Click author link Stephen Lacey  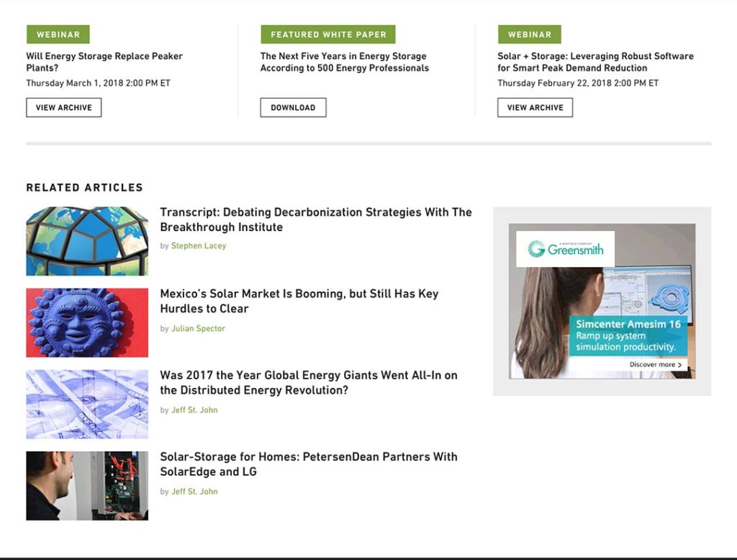coord(199,246)
